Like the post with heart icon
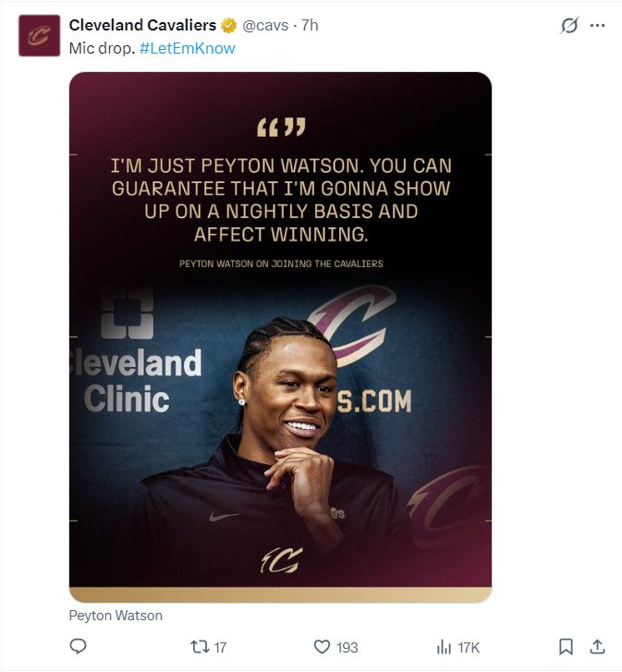 point(323,647)
